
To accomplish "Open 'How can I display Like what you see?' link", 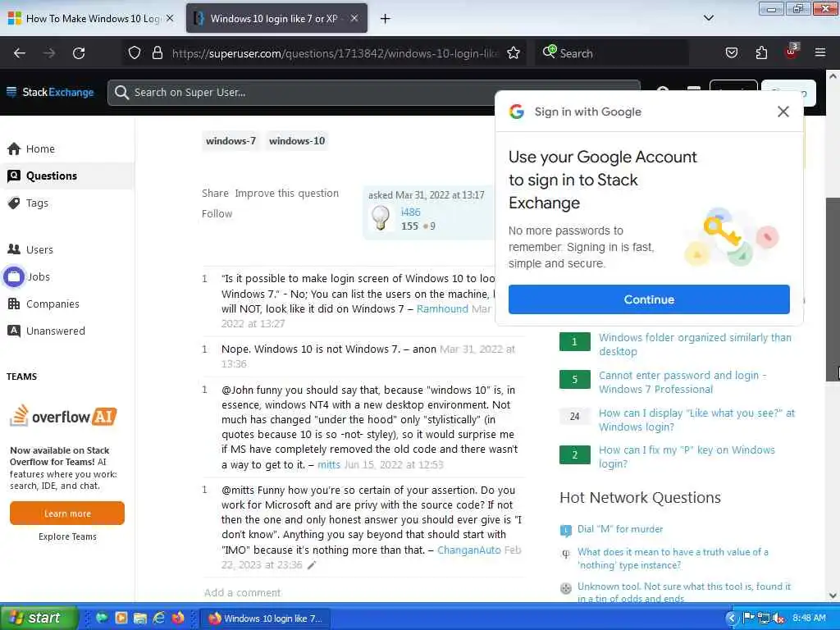I will pyautogui.click(x=696, y=420).
